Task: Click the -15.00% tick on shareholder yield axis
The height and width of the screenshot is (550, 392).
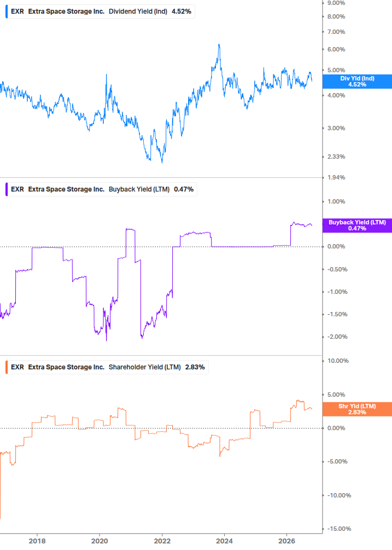Action: click(x=339, y=529)
